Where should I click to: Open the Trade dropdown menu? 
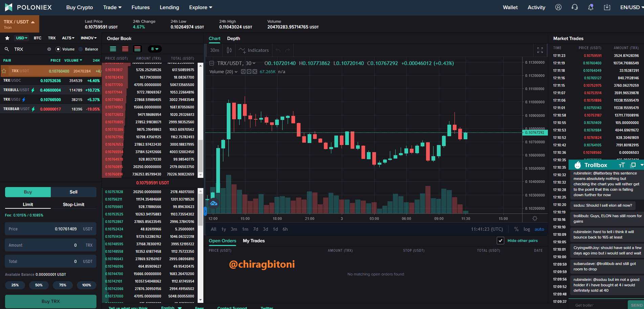point(112,7)
